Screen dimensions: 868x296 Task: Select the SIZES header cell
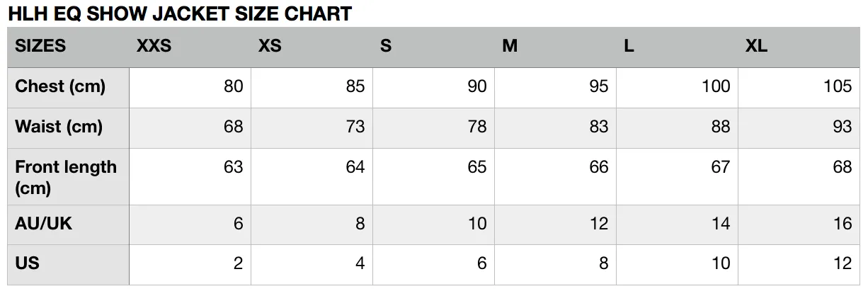[x=40, y=46]
